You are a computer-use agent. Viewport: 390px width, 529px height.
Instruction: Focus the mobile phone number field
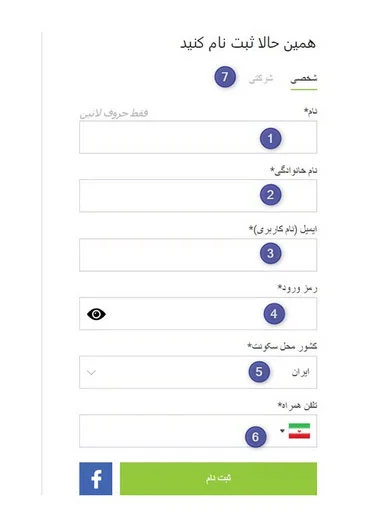tap(198, 431)
